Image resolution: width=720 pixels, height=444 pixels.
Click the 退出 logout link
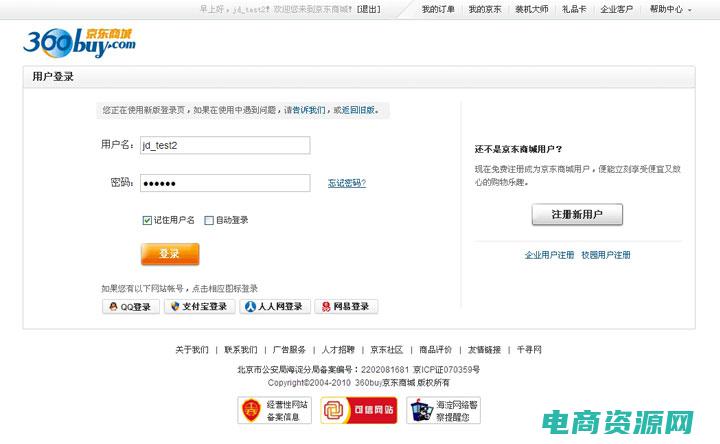point(368,9)
